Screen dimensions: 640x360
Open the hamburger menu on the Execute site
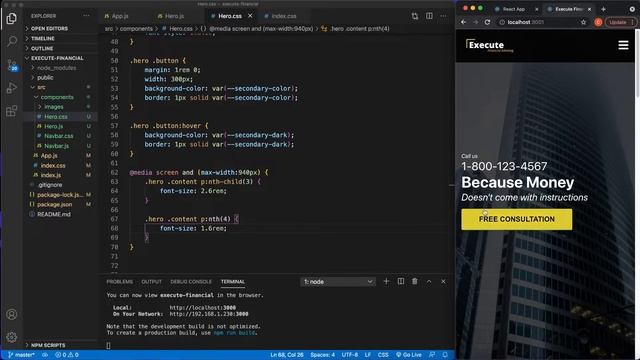623,45
